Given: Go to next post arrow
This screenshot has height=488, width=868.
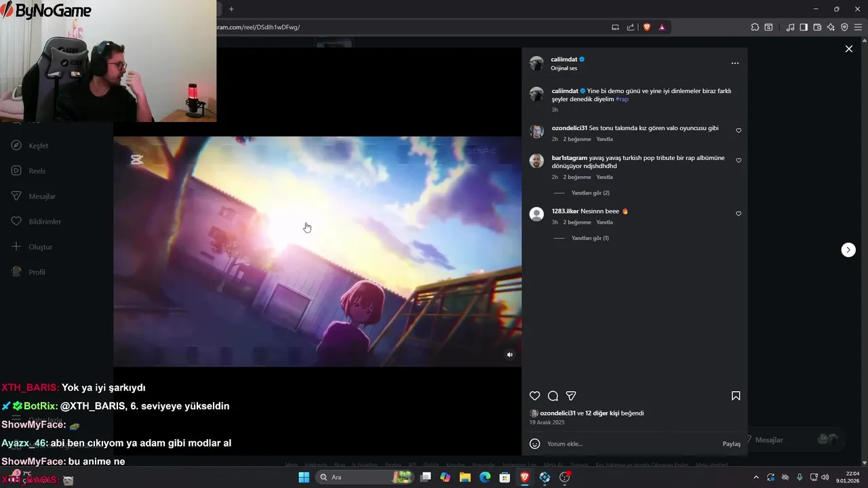Looking at the screenshot, I should tap(848, 249).
